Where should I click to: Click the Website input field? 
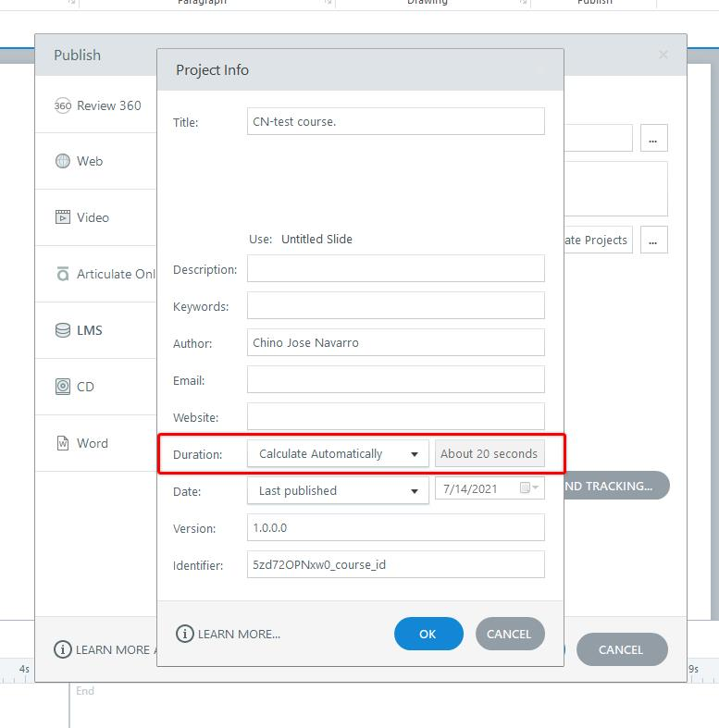[396, 416]
